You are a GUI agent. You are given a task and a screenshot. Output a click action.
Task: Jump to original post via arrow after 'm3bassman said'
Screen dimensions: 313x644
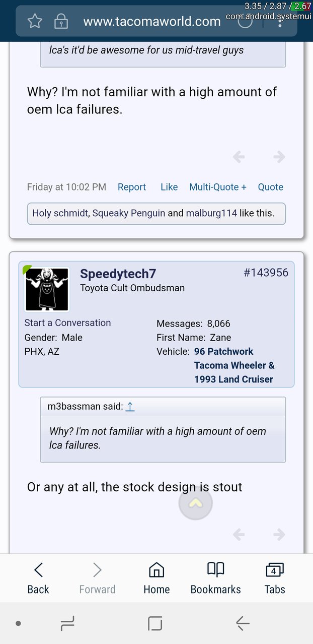pos(130,406)
